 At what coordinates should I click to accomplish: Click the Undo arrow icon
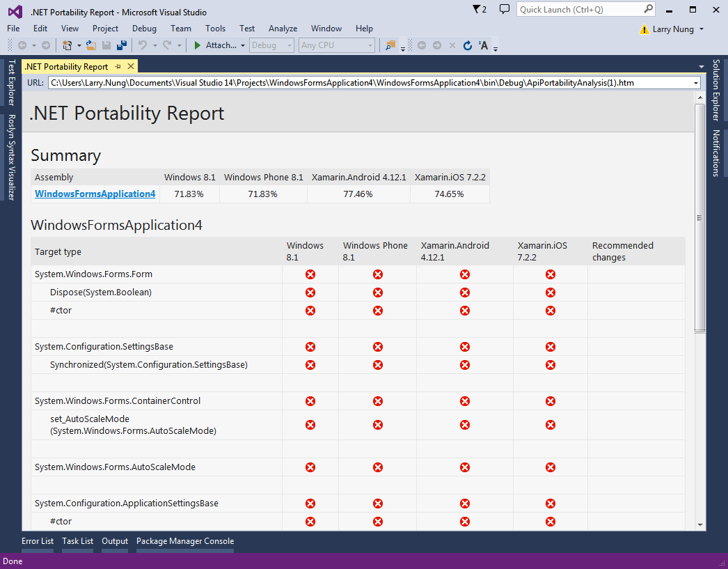143,45
